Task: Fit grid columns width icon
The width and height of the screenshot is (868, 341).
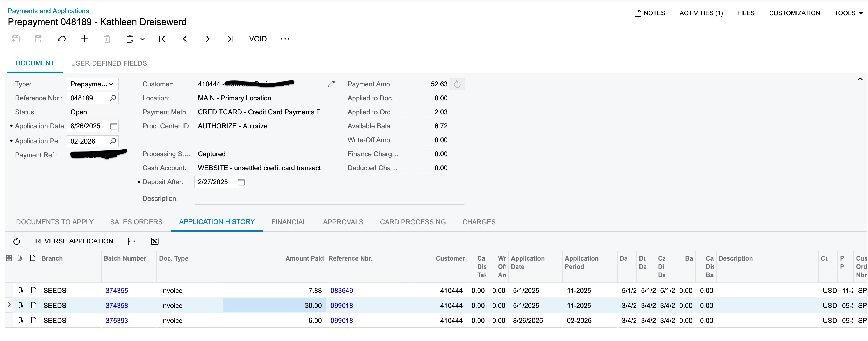Action: point(132,241)
